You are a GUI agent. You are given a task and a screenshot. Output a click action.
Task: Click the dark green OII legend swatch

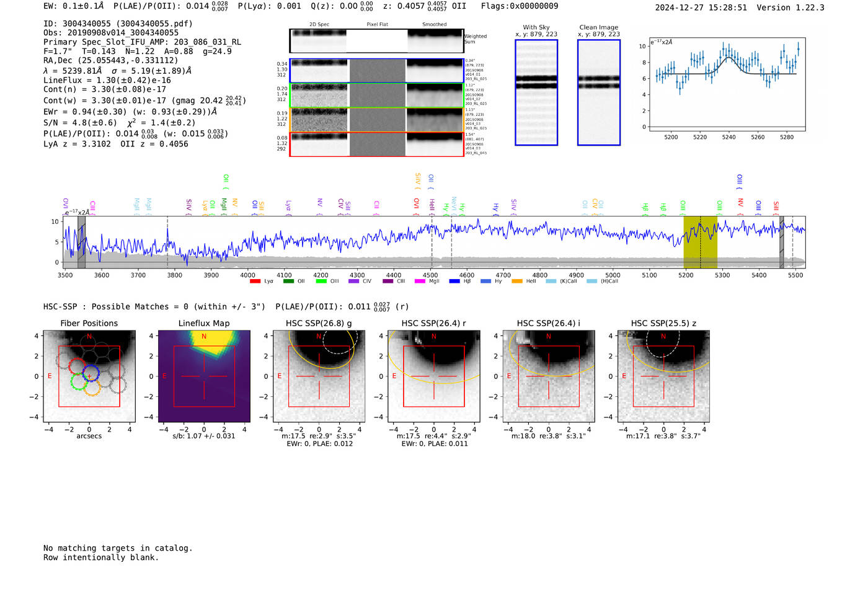(x=288, y=282)
